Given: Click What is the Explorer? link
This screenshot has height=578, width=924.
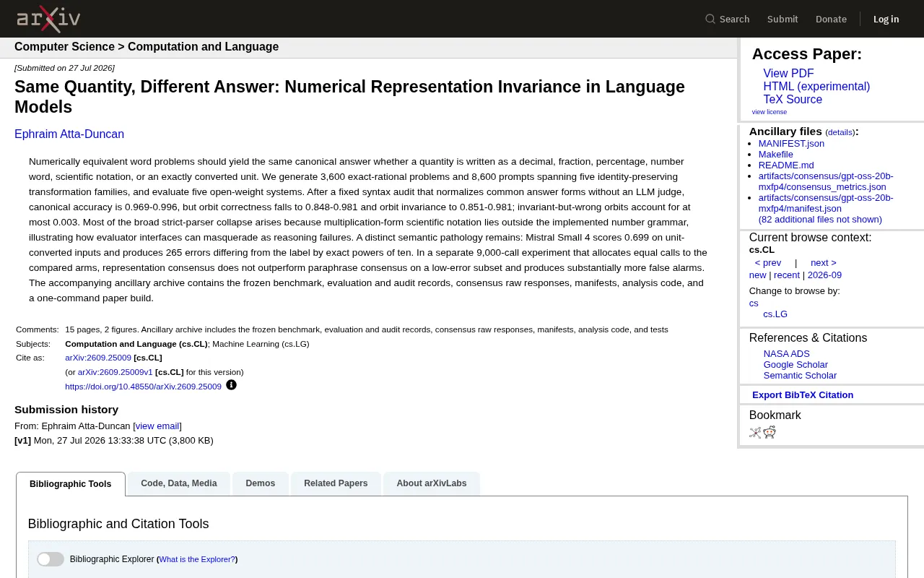Looking at the screenshot, I should [x=197, y=559].
